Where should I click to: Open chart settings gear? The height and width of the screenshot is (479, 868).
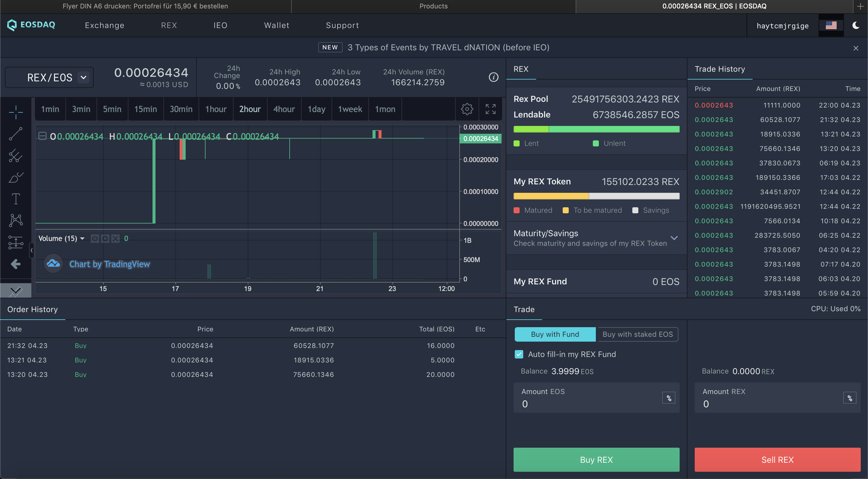[x=467, y=109]
